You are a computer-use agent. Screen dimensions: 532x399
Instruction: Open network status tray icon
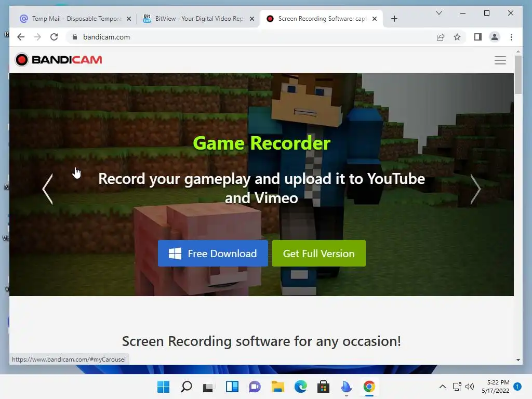[457, 387]
